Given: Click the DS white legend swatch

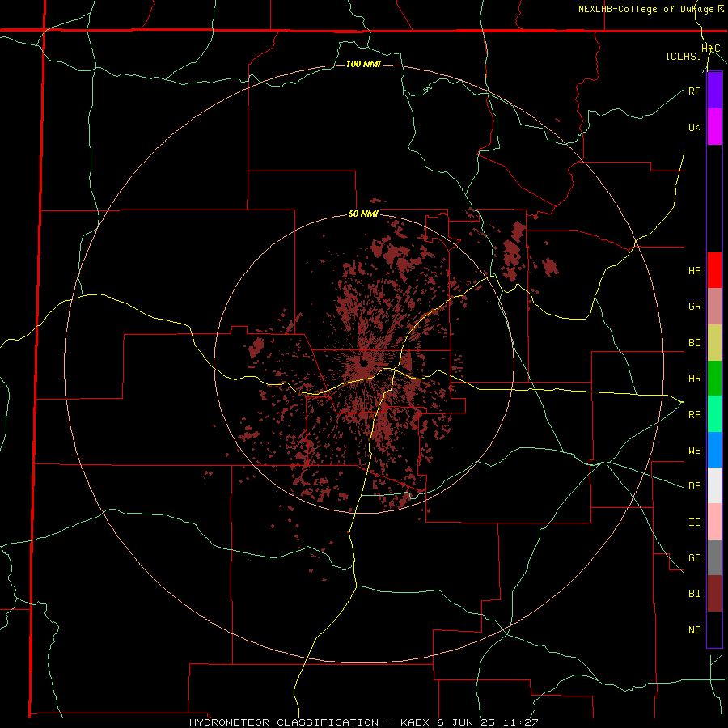Looking at the screenshot, I should point(714,485).
